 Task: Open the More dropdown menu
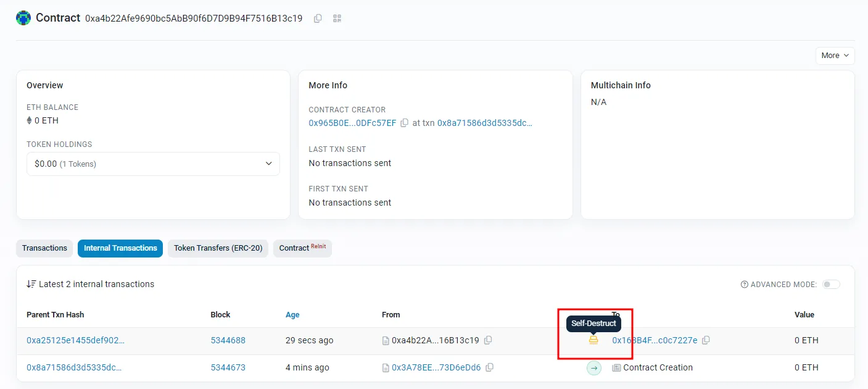[835, 56]
